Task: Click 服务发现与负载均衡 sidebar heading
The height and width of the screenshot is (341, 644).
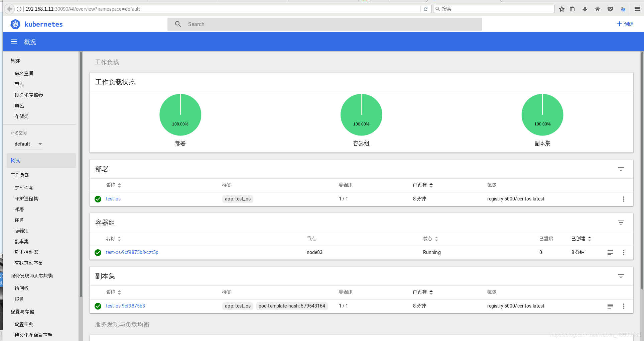Action: (x=32, y=276)
